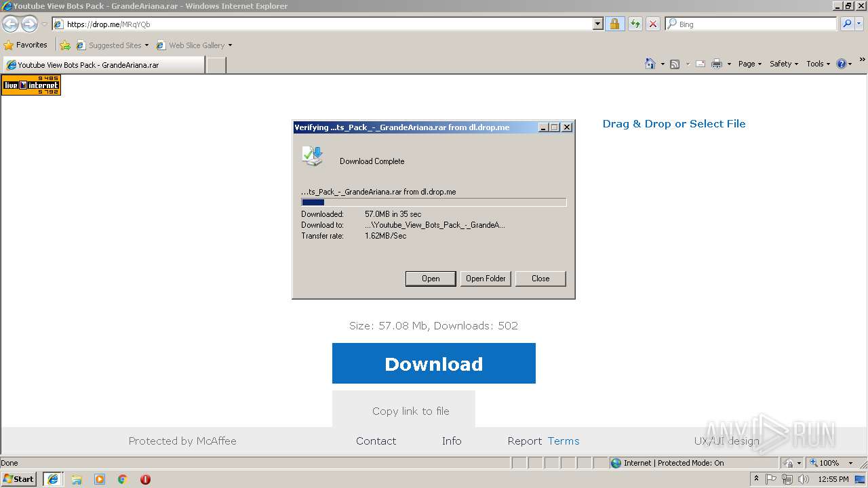Switch to Internet Explorer taskbar icon
This screenshot has height=488, width=868.
click(x=53, y=479)
